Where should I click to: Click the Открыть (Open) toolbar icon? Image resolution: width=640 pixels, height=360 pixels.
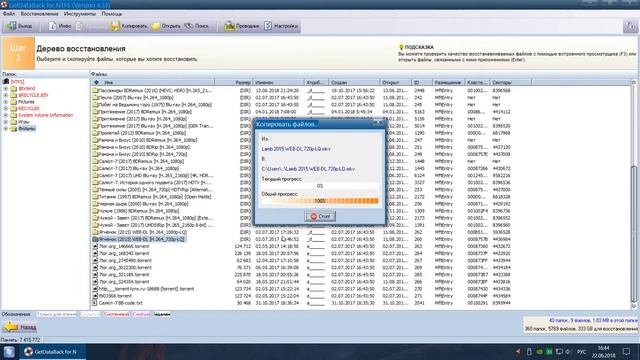pyautogui.click(x=156, y=26)
